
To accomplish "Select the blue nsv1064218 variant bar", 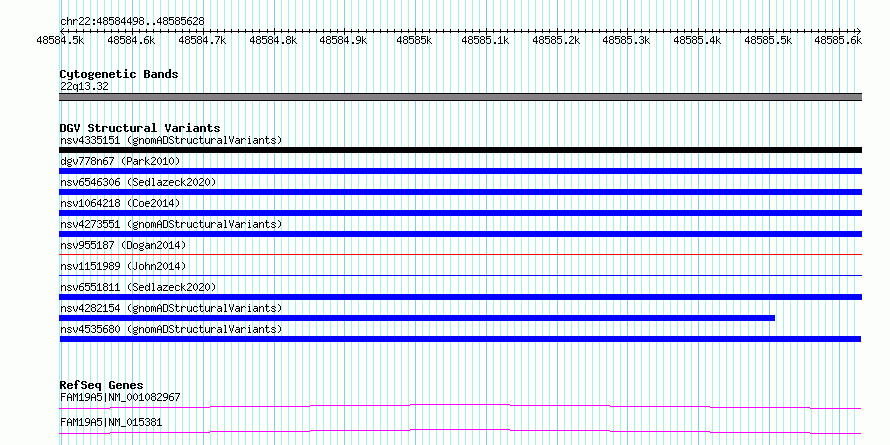I will tap(461, 213).
